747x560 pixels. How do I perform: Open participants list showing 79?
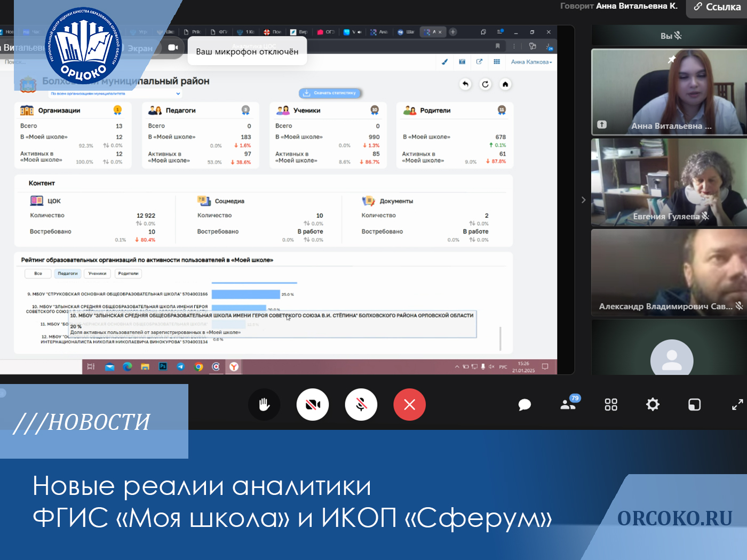point(568,404)
